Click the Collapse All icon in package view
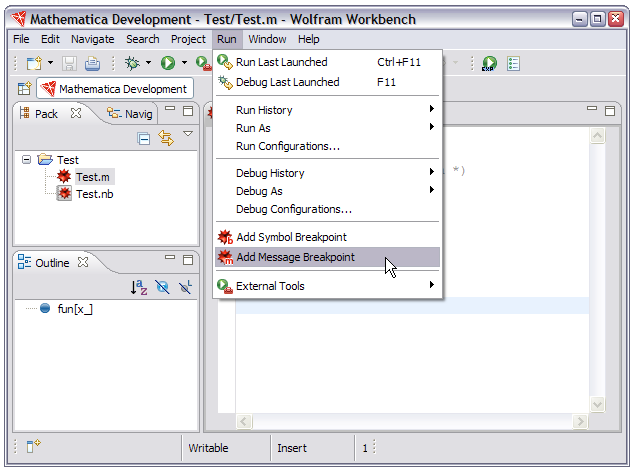634x470 pixels. [x=144, y=139]
